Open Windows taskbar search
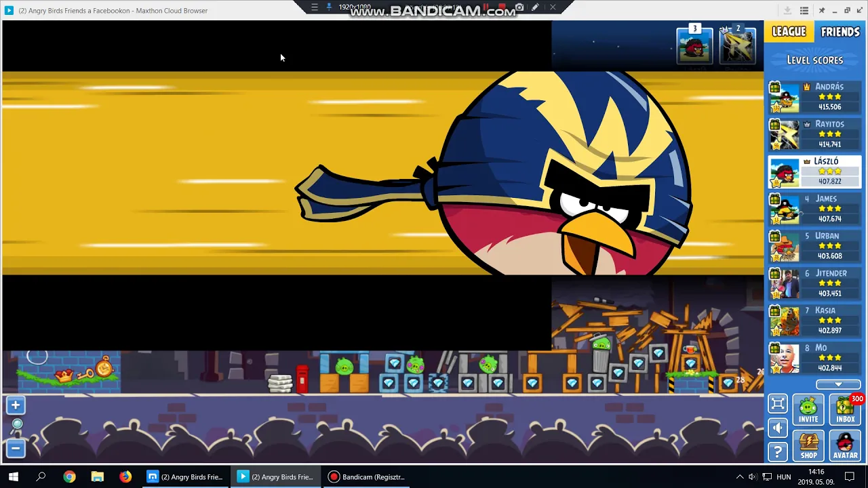 (41, 476)
